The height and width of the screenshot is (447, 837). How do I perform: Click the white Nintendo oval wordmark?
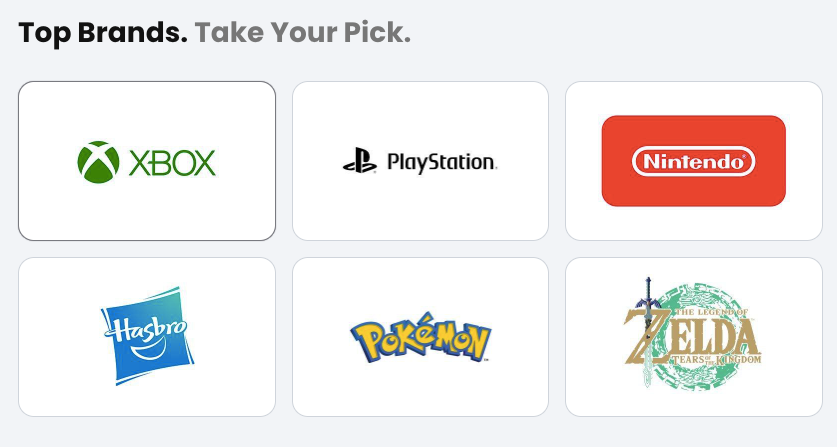point(693,161)
